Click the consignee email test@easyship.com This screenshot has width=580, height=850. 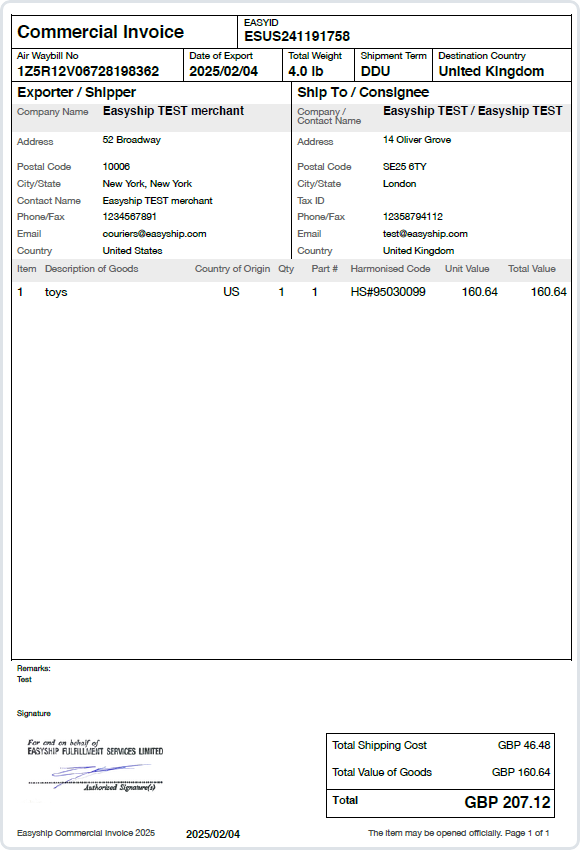point(425,234)
